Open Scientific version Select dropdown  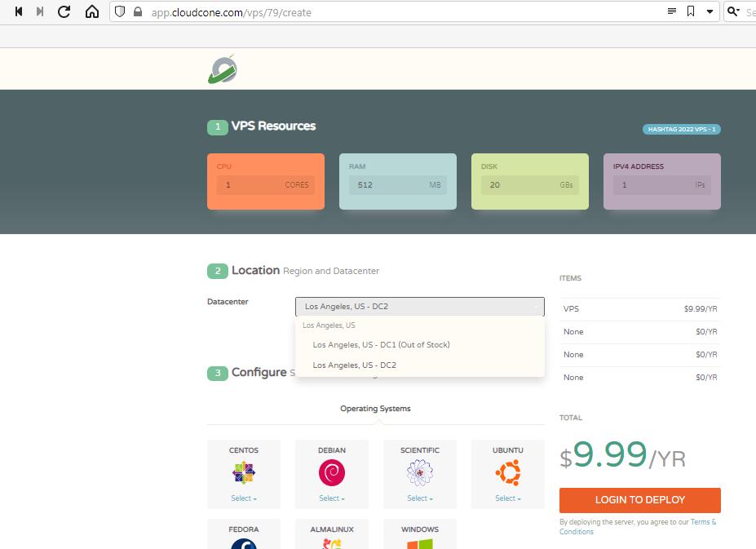pos(419,498)
